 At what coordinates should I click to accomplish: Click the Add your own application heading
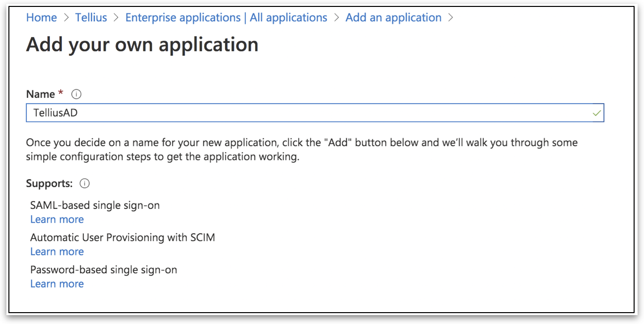pos(142,44)
